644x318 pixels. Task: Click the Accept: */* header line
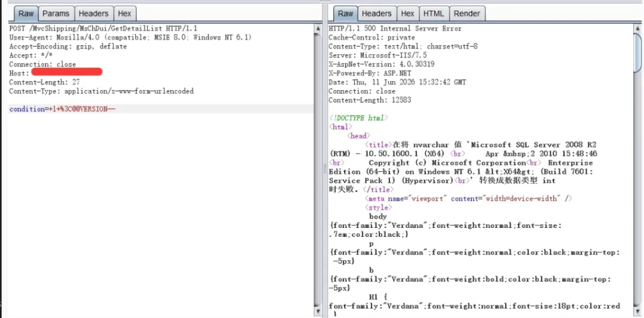click(31, 55)
